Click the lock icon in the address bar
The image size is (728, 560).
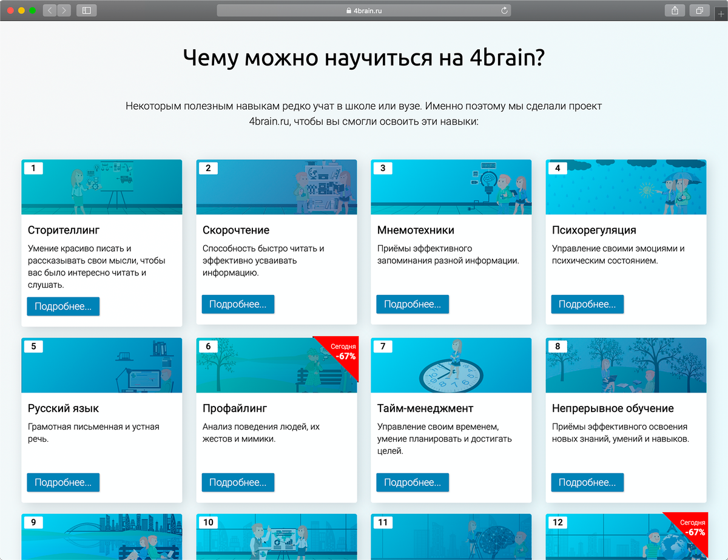[348, 10]
